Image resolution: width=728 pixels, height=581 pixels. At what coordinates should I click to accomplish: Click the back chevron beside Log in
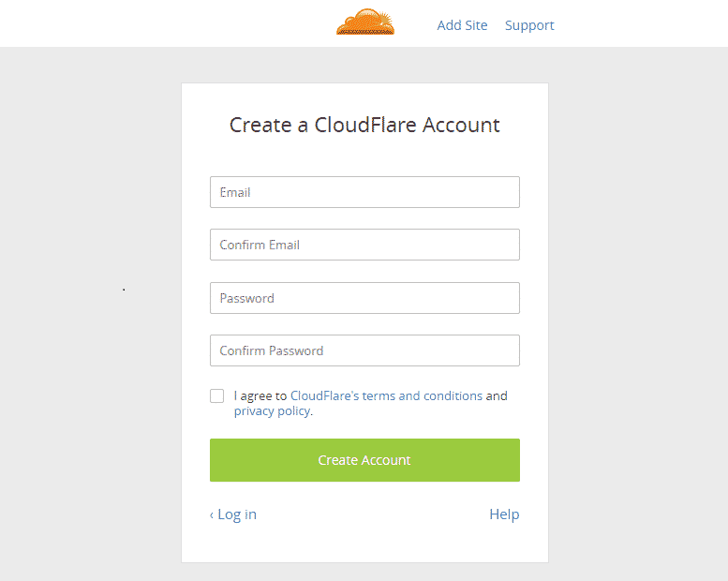coord(212,515)
